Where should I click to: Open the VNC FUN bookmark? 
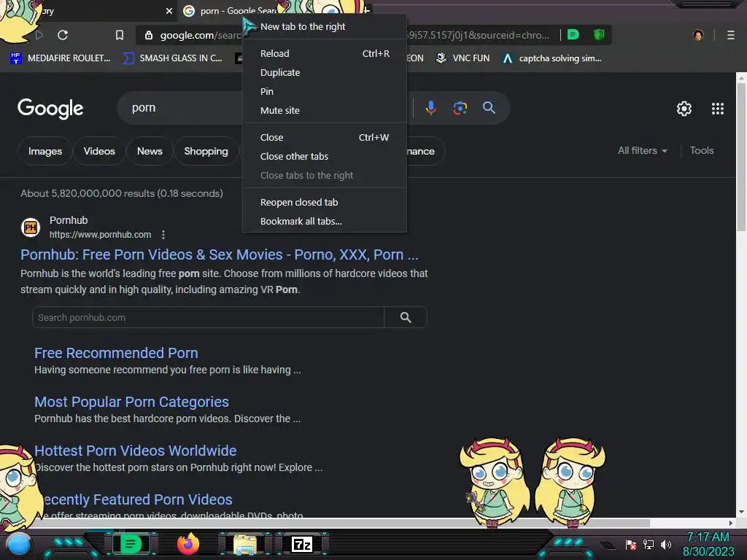point(462,58)
